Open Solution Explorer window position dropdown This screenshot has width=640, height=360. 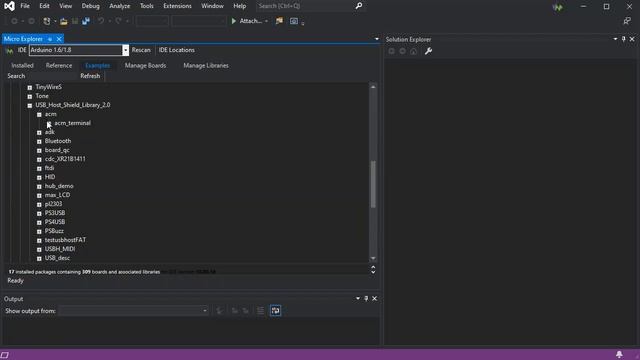click(x=615, y=39)
